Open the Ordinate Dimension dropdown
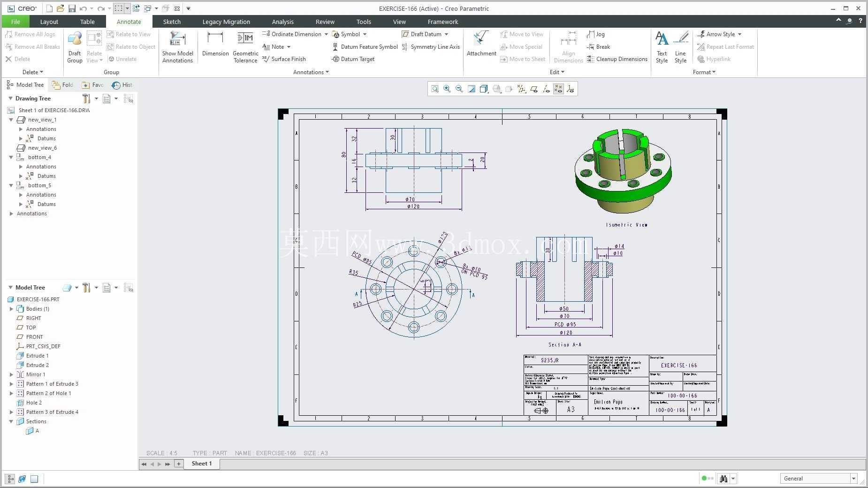Image resolution: width=868 pixels, height=488 pixels. coord(326,34)
